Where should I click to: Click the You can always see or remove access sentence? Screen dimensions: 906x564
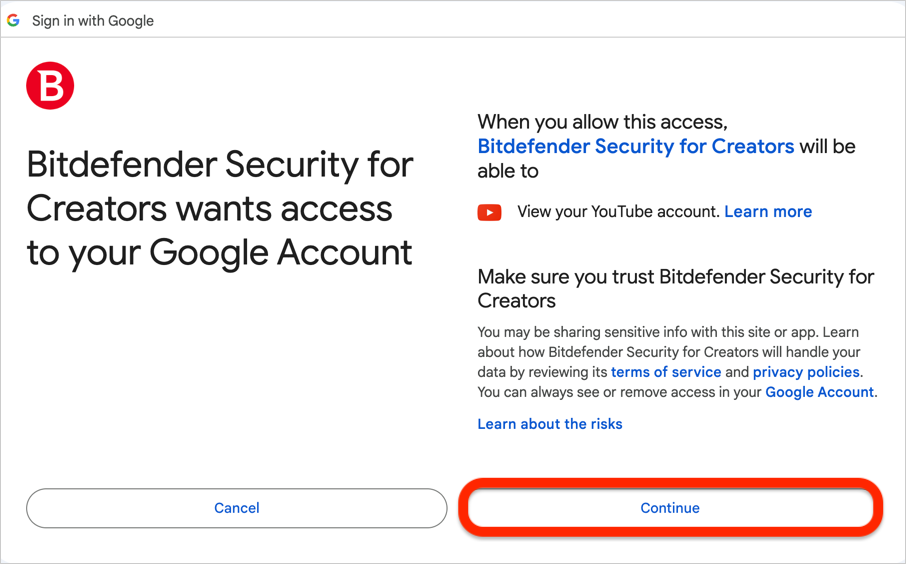677,392
